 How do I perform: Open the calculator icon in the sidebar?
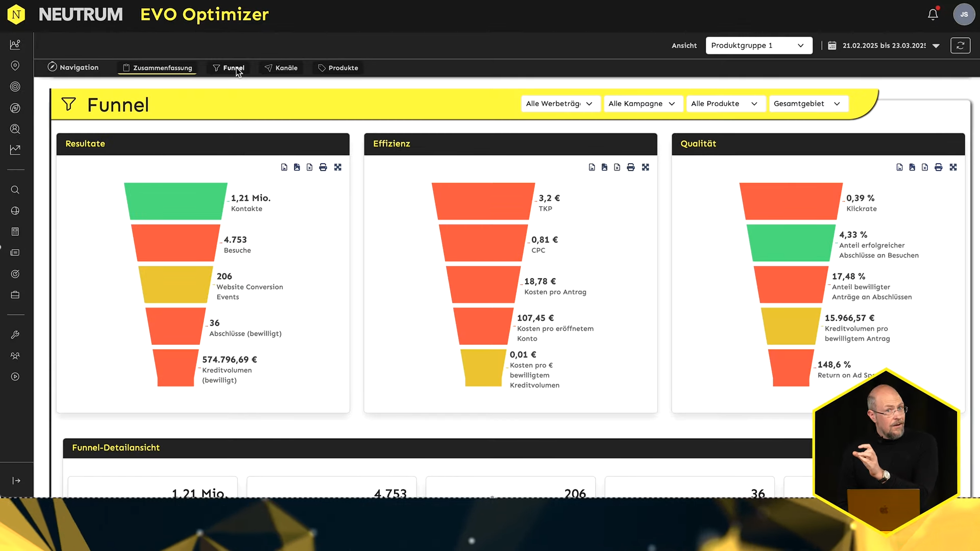15,232
